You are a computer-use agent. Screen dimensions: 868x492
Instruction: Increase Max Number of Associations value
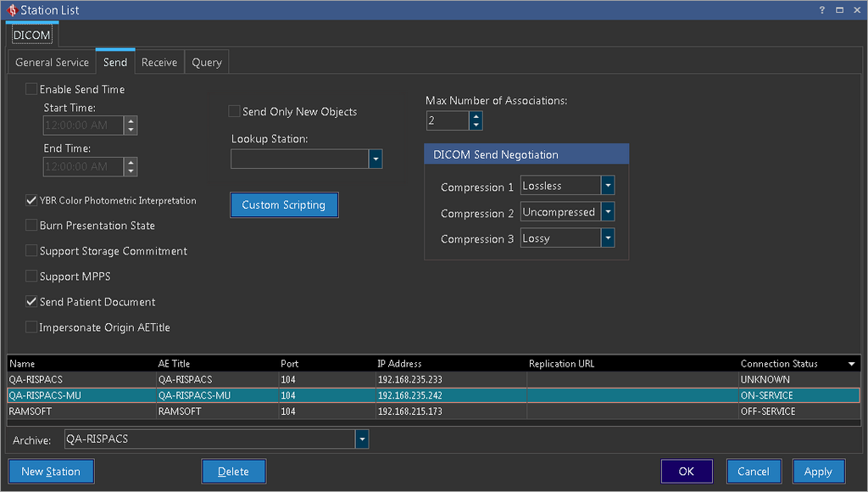[476, 116]
